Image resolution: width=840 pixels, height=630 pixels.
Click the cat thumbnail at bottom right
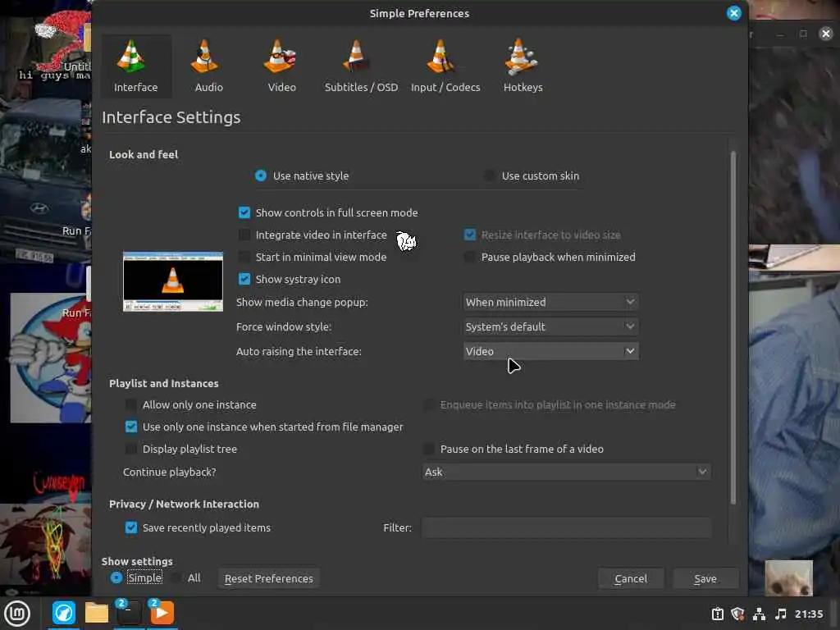tap(788, 578)
